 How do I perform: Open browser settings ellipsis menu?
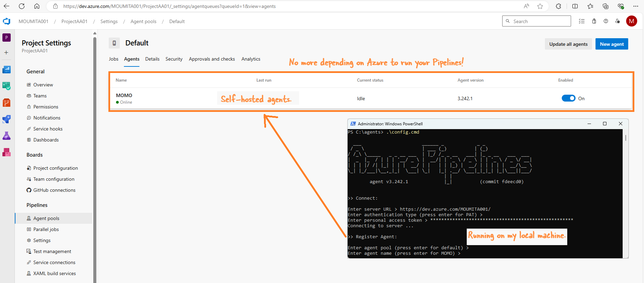click(x=636, y=6)
